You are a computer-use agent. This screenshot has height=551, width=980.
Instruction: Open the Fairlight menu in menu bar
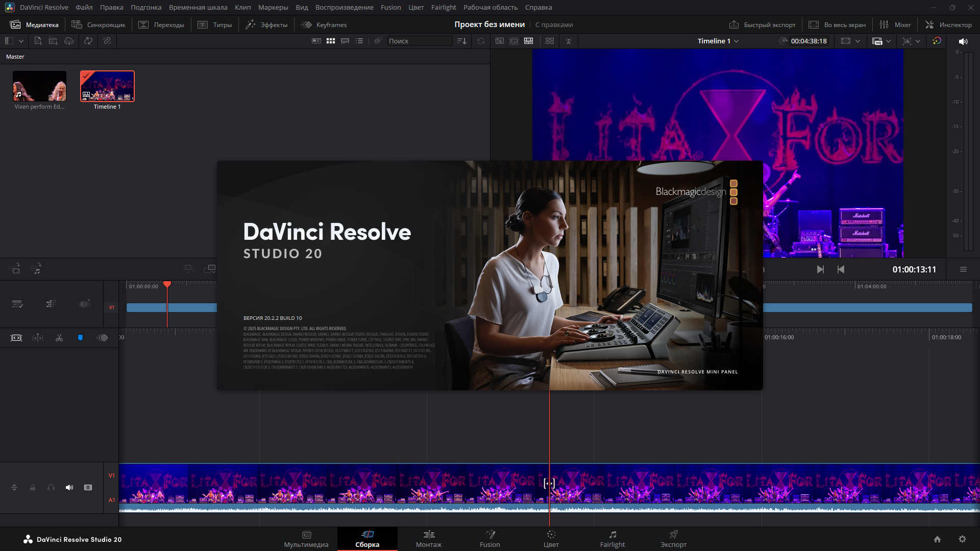click(443, 7)
